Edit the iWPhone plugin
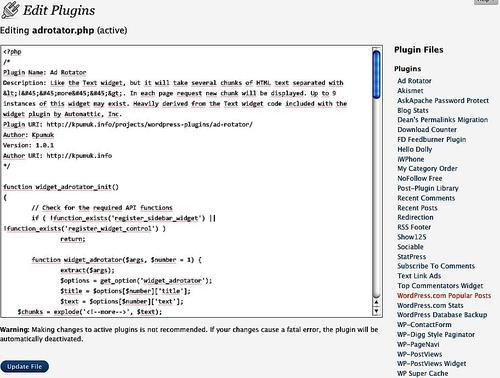 [411, 159]
